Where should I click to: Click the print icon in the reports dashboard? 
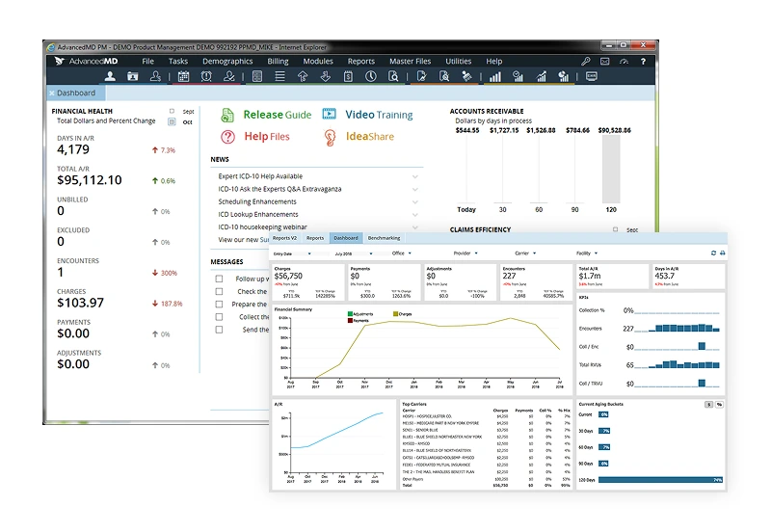tap(722, 253)
